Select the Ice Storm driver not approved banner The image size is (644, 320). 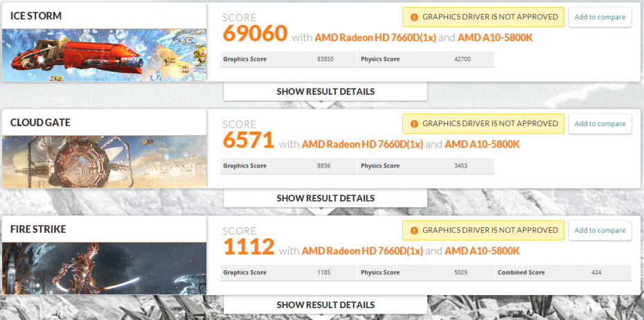[x=483, y=17]
